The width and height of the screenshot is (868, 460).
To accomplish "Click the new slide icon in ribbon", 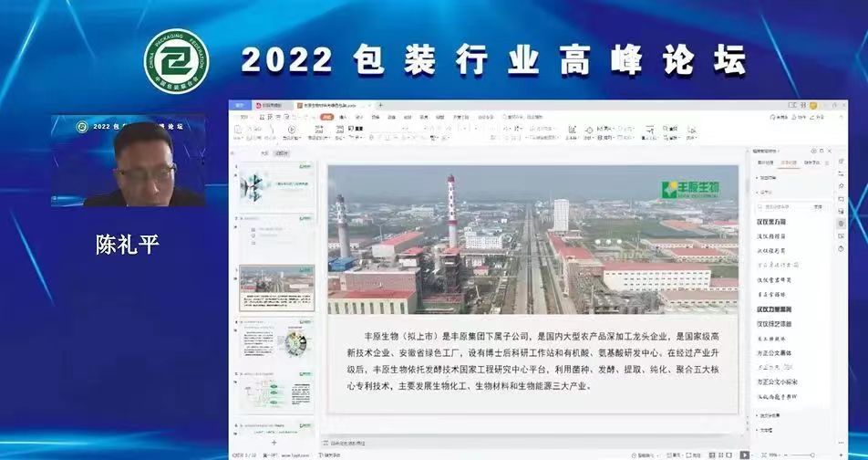I will coord(319,129).
